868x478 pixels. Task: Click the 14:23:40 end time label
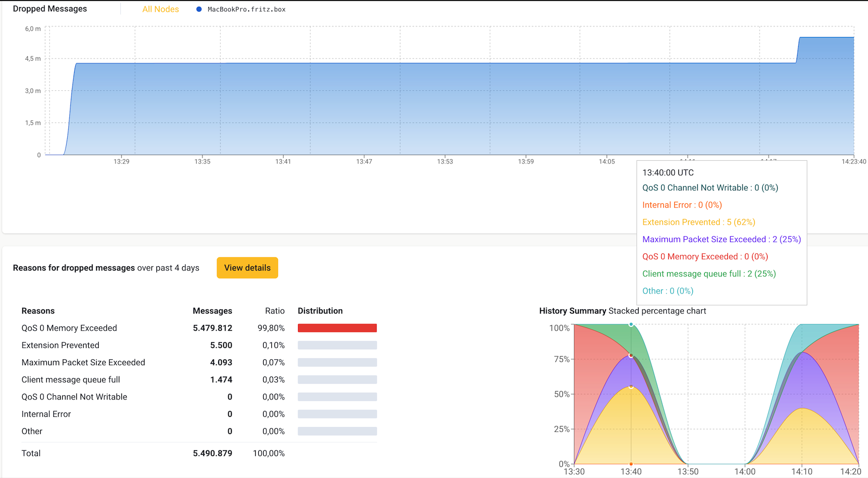[x=853, y=161]
